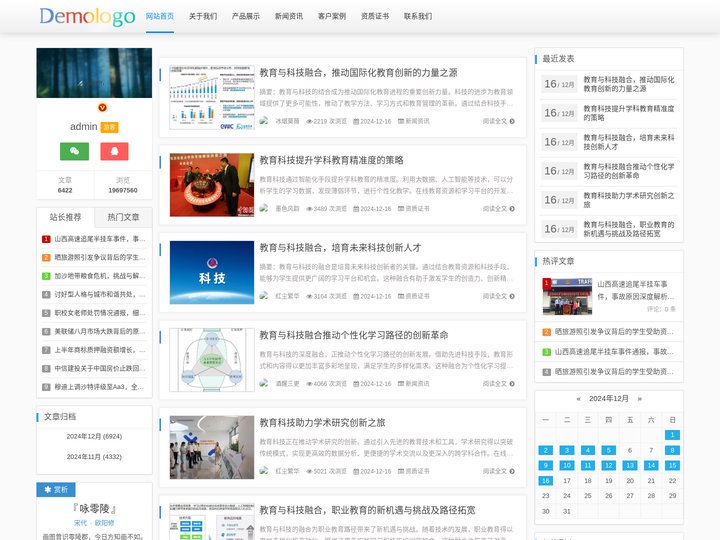The height and width of the screenshot is (540, 720).
Task: Click the Demologo site logo
Action: coord(87,17)
